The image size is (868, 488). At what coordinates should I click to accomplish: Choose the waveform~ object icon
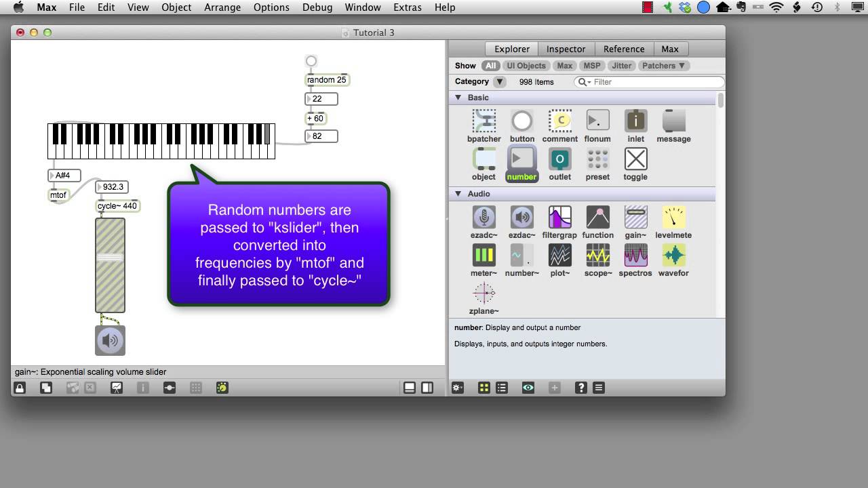(x=673, y=256)
